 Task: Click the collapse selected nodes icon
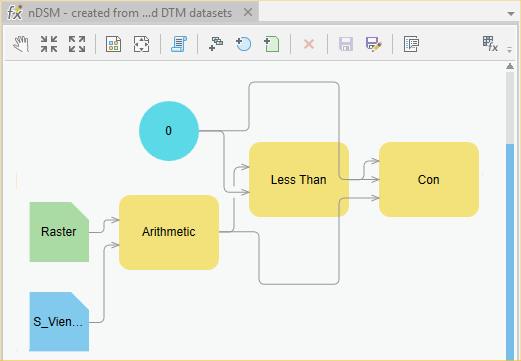[49, 44]
